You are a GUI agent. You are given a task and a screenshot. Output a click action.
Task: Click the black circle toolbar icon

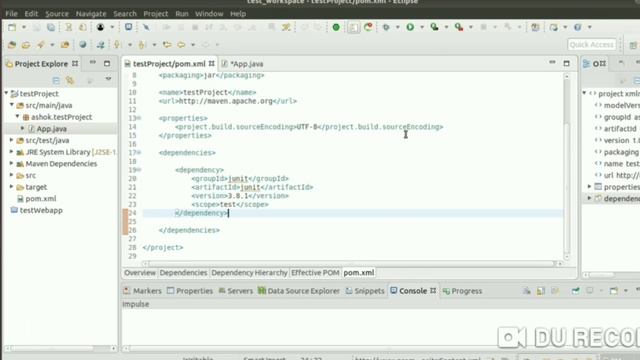point(100,27)
